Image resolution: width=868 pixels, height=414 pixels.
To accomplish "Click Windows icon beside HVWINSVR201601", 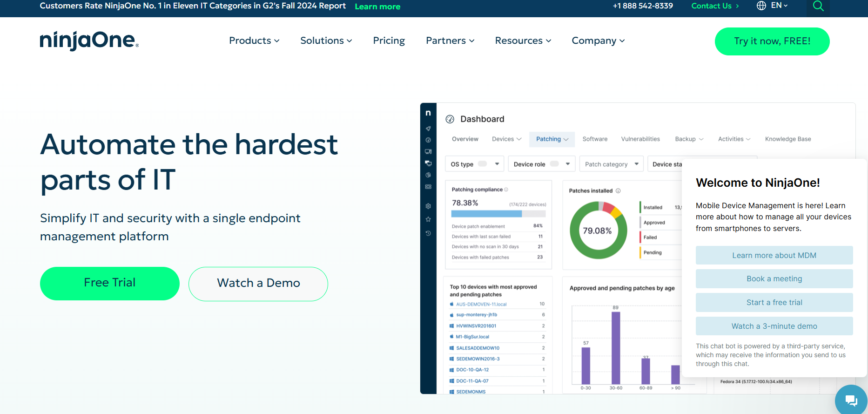I will pos(451,326).
